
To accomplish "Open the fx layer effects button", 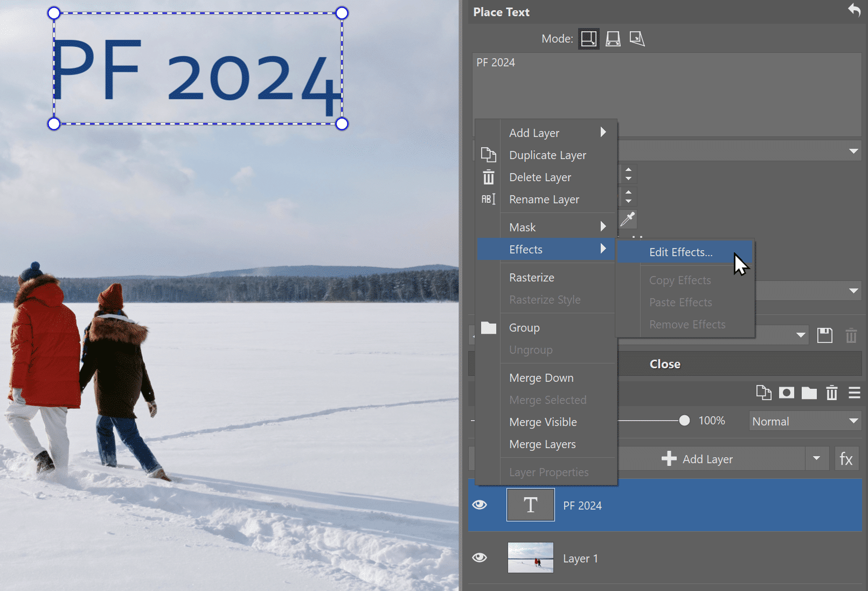I will 846,459.
